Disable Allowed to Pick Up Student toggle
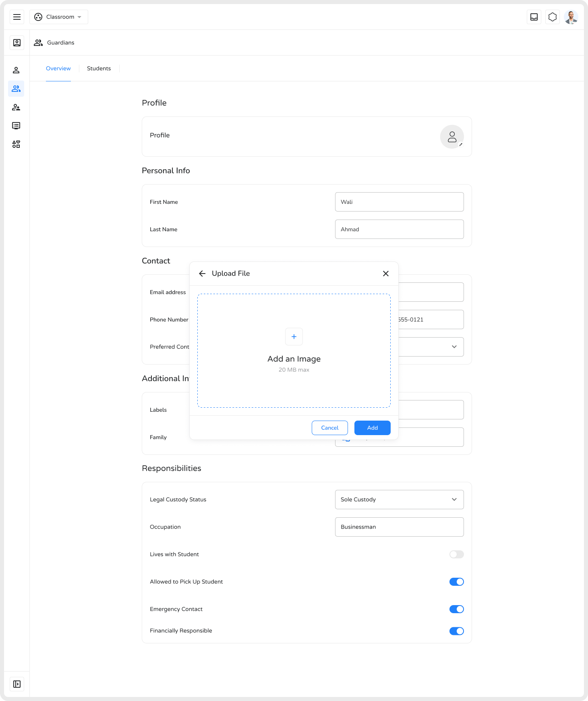This screenshot has height=701, width=588. pos(456,582)
